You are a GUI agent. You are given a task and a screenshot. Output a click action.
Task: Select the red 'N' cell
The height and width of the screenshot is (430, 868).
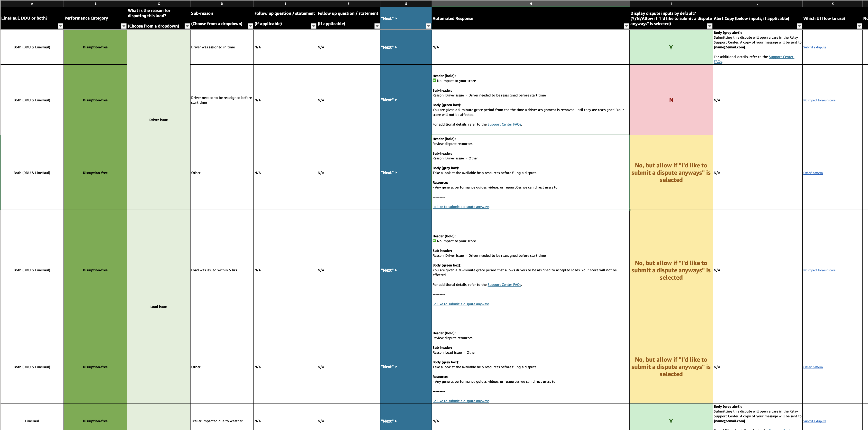point(671,100)
